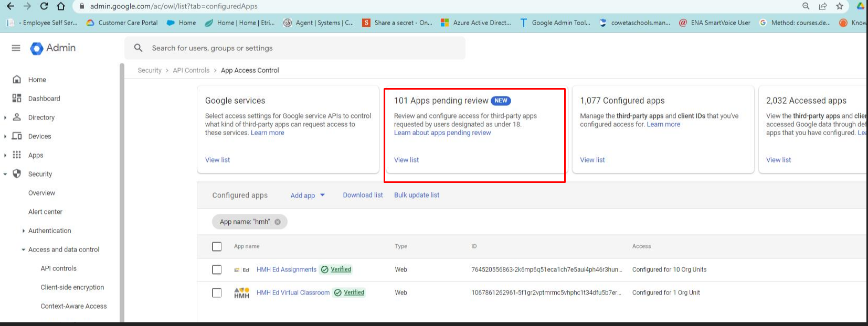Bookmark page with star icon
This screenshot has width=868, height=326.
[840, 6]
